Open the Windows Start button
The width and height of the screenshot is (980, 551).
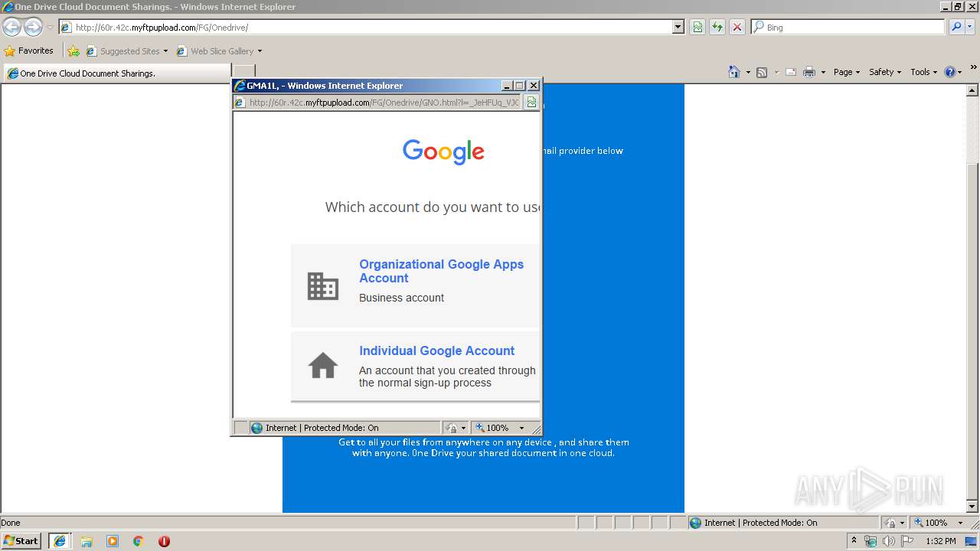point(21,540)
